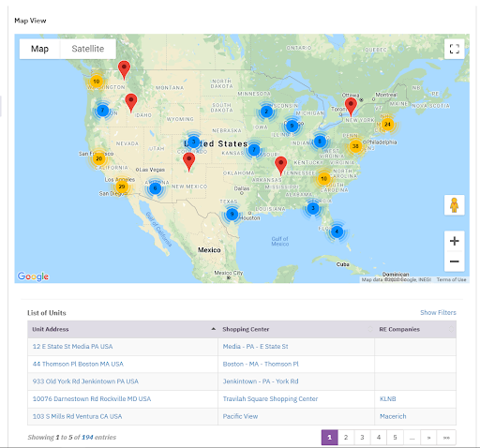This screenshot has height=448, width=480.
Task: Toggle fullscreen map view
Action: (455, 49)
